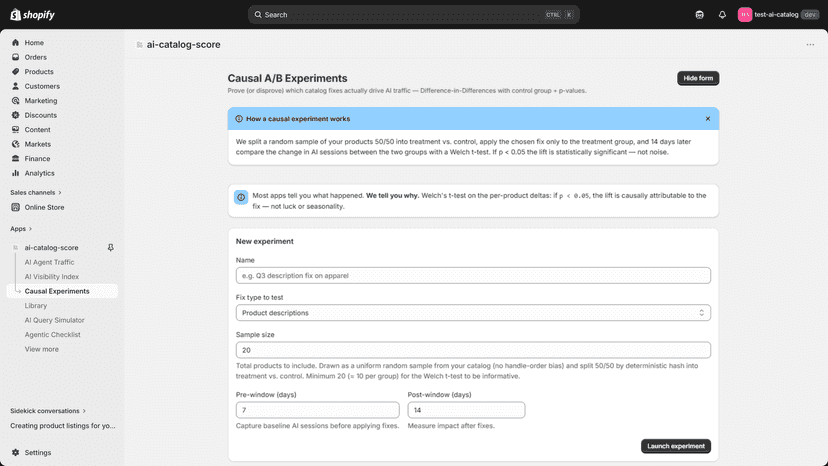
Task: Click the top Search bar
Action: tap(413, 15)
